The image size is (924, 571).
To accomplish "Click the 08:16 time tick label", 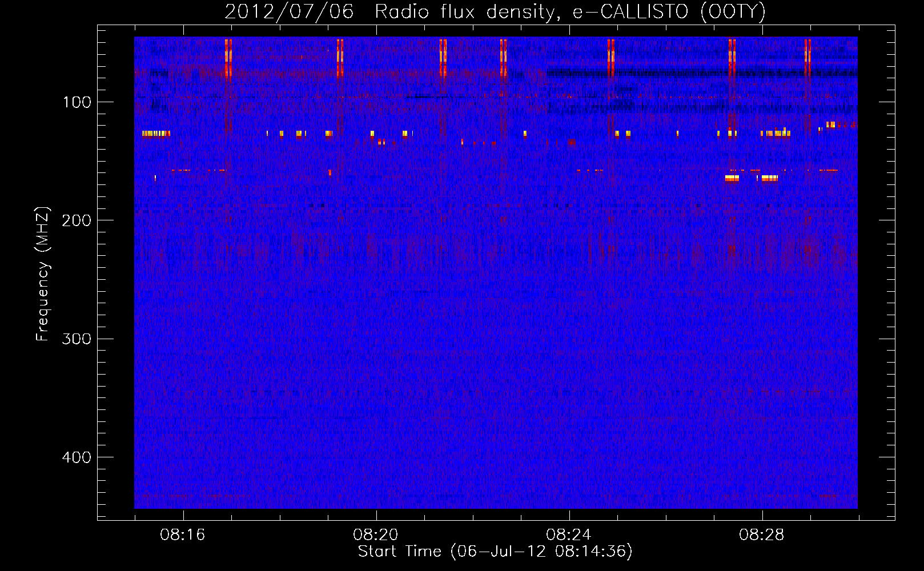I will [x=183, y=535].
